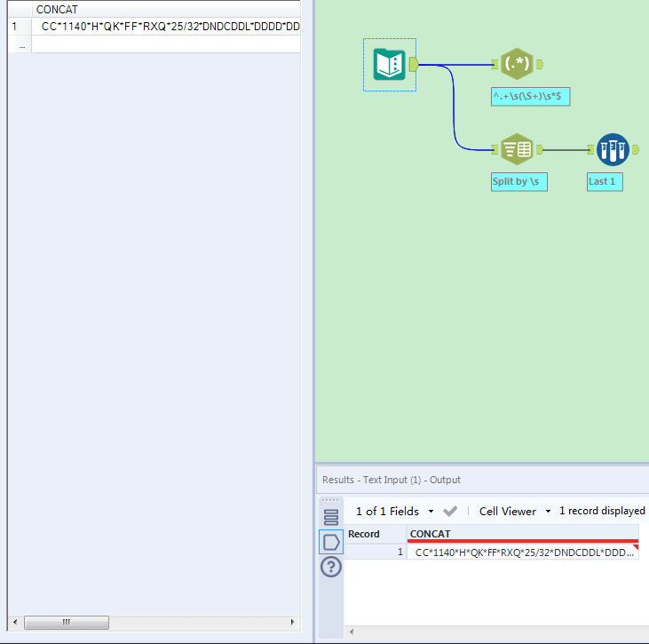
Task: Click the 'Split by \s' annotation
Action: pyautogui.click(x=519, y=182)
